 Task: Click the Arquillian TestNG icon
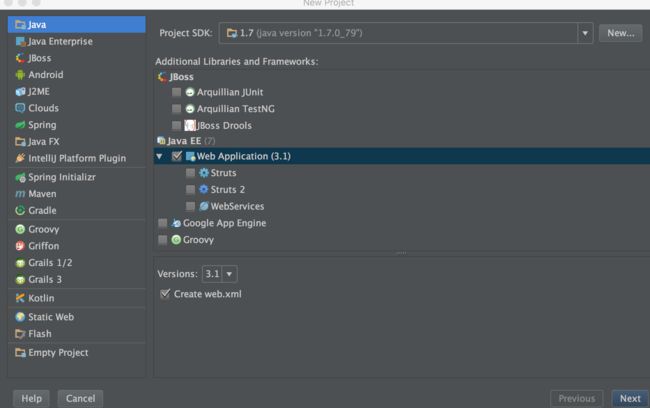(x=190, y=109)
